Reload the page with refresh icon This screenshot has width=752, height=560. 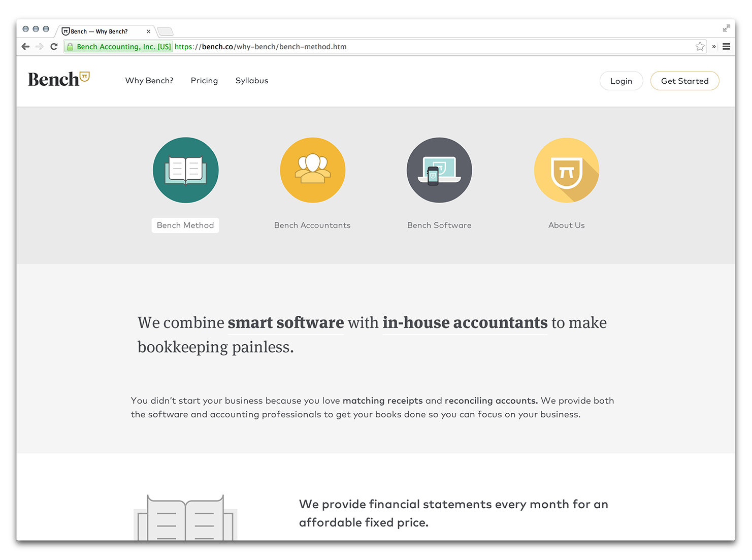tap(54, 47)
